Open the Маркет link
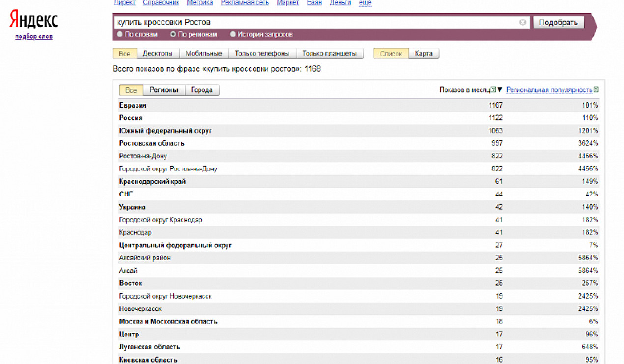The height and width of the screenshot is (364, 624). pos(288,3)
